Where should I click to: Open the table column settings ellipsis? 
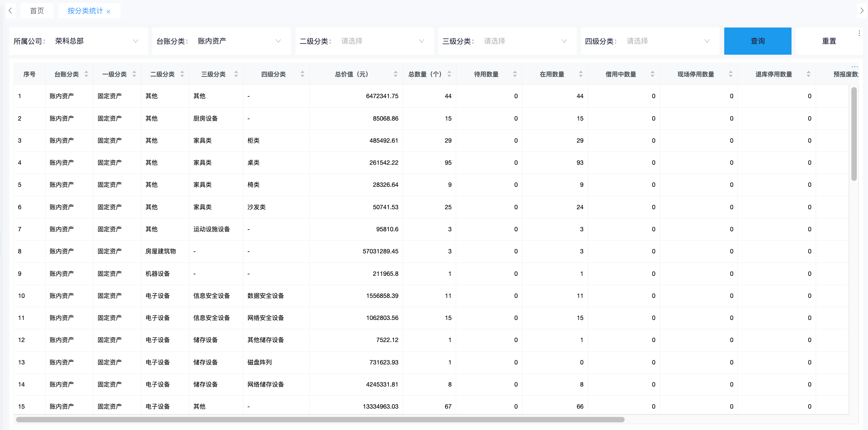[x=854, y=67]
